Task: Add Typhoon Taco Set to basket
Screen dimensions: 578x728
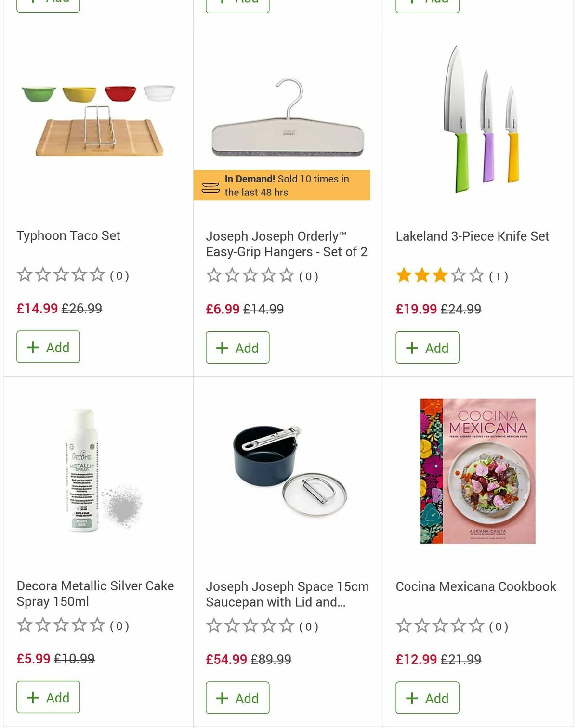Action: click(x=48, y=347)
